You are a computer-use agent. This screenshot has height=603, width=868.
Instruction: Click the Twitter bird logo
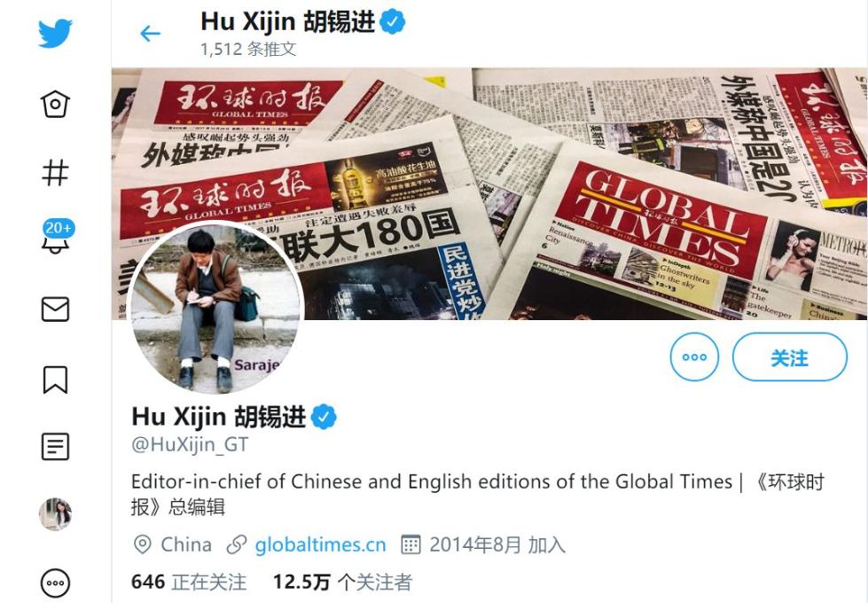55,33
